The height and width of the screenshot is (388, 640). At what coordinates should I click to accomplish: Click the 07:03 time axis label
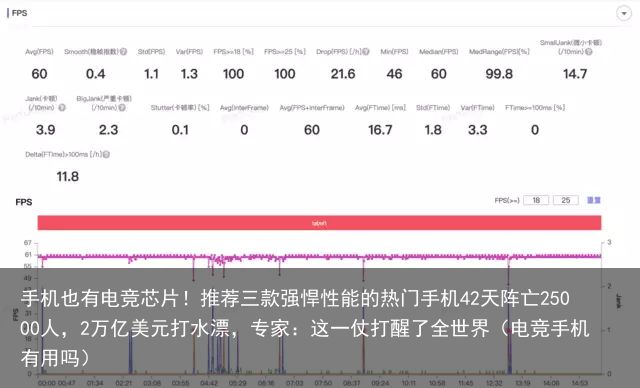click(x=294, y=384)
